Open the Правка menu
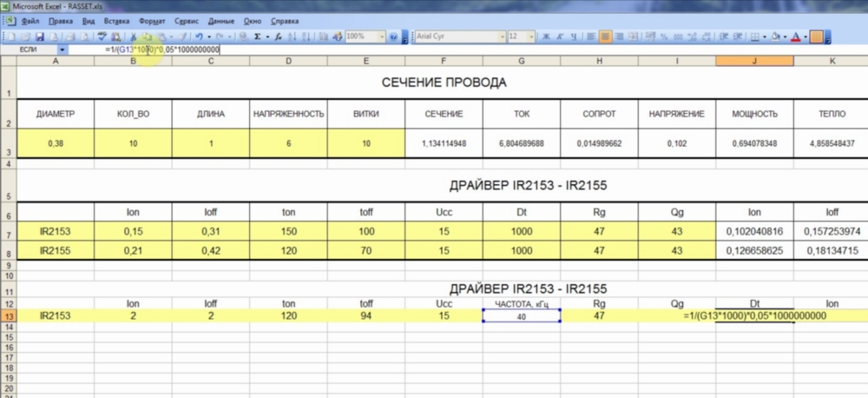The height and width of the screenshot is (398, 868). [x=61, y=21]
